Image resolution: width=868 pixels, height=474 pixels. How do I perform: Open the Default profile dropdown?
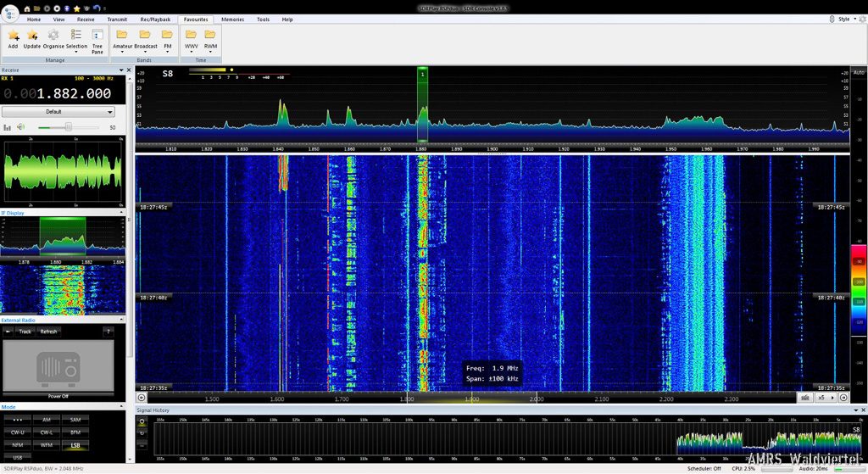[x=58, y=111]
